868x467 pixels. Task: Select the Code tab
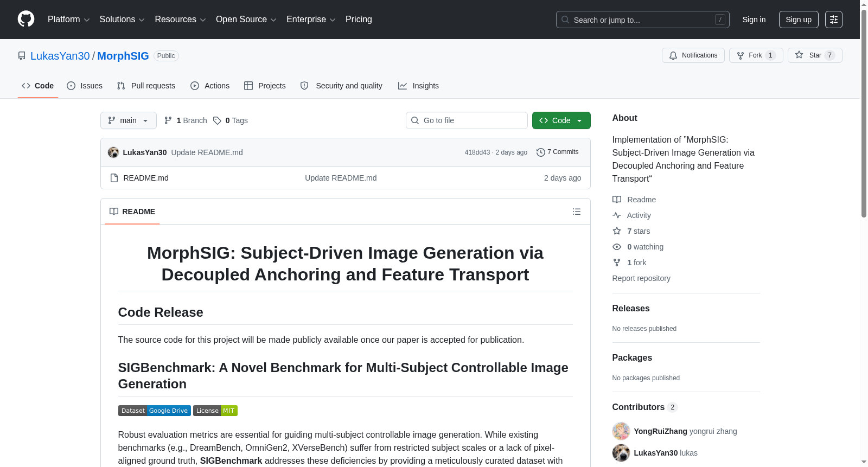(x=38, y=86)
